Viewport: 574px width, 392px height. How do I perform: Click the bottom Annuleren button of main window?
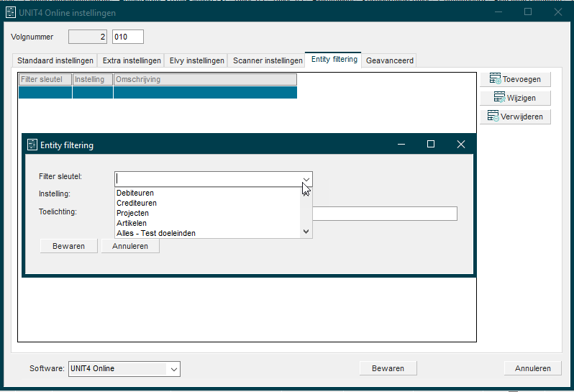[x=532, y=368]
